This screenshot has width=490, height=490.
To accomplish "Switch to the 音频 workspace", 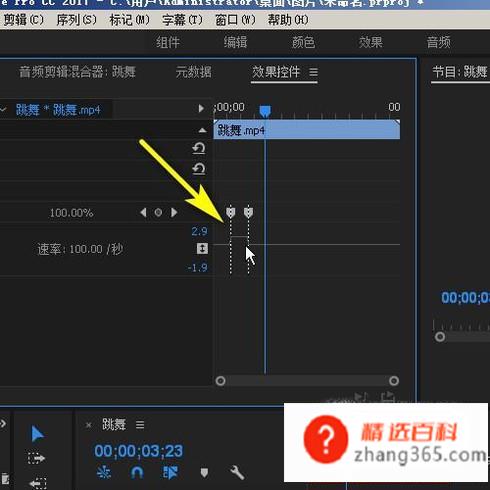I will (x=438, y=42).
